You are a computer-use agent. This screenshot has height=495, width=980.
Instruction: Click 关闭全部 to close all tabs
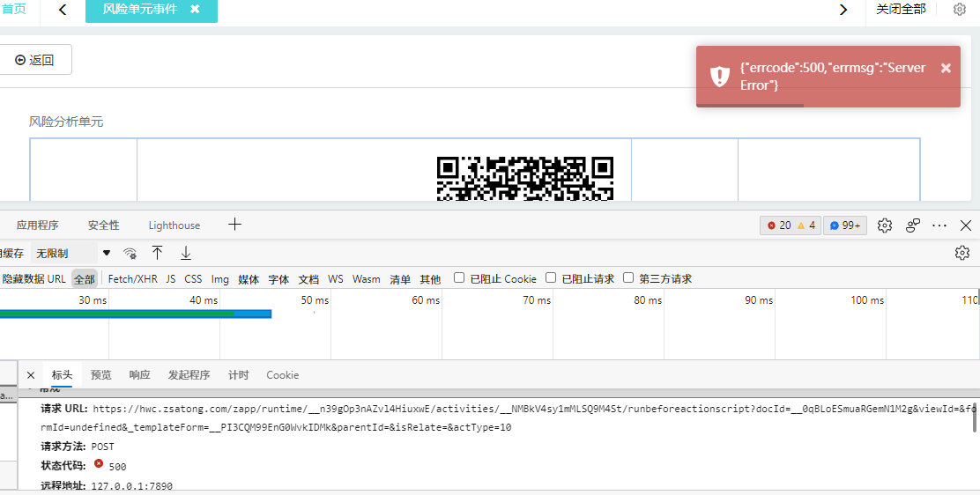(x=901, y=10)
